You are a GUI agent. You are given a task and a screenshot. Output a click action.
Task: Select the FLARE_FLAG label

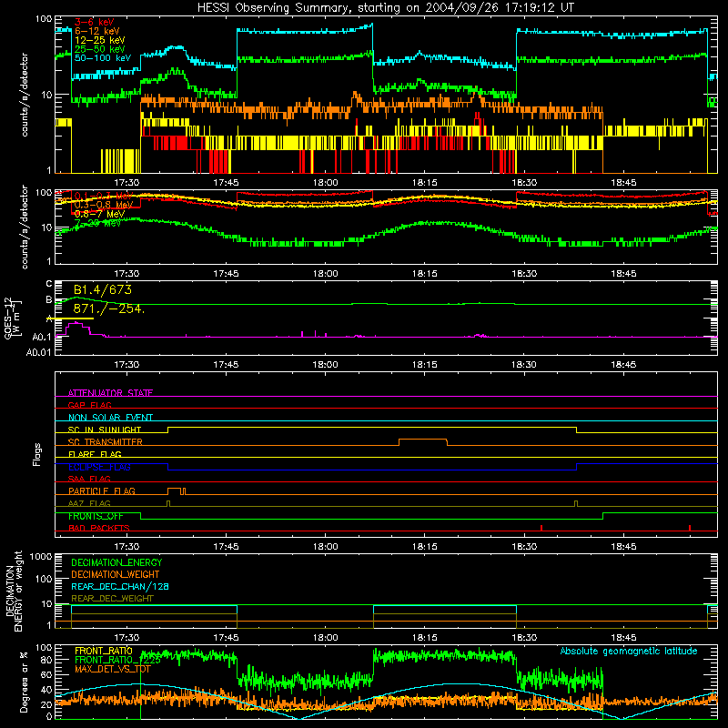click(95, 454)
